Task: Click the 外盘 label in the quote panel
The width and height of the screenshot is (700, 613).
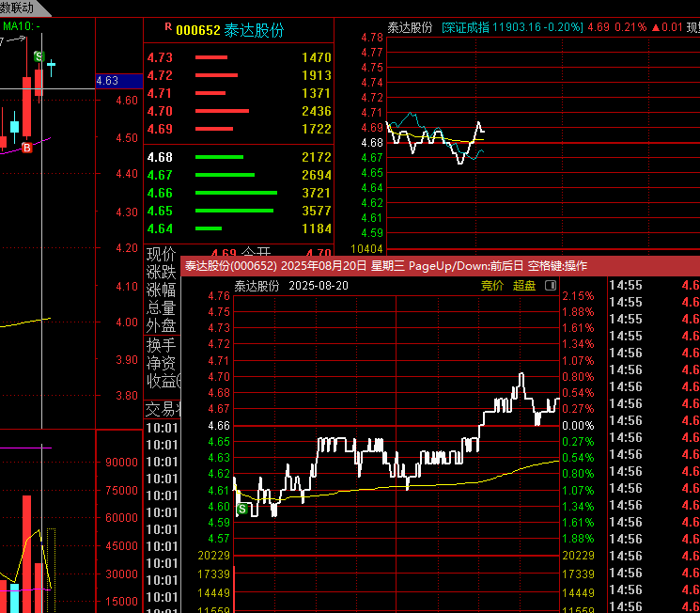Action: point(162,325)
